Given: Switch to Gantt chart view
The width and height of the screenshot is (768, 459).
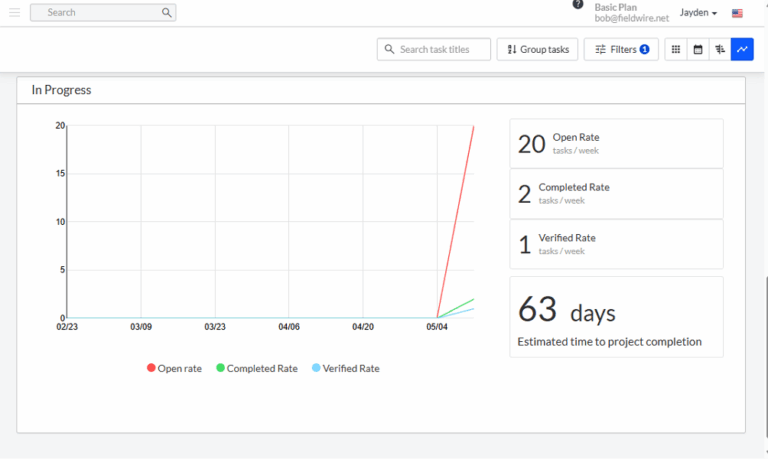Looking at the screenshot, I should point(720,49).
